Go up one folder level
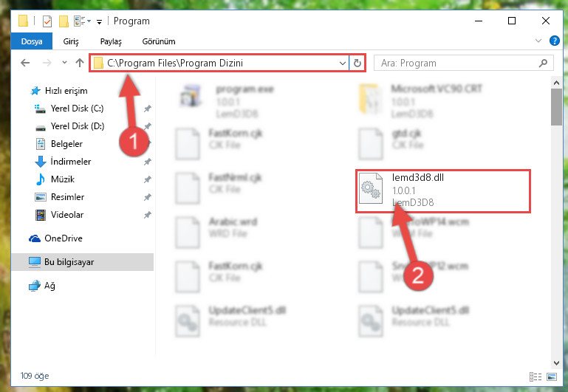Screen dimensions: 568x392 point(80,63)
